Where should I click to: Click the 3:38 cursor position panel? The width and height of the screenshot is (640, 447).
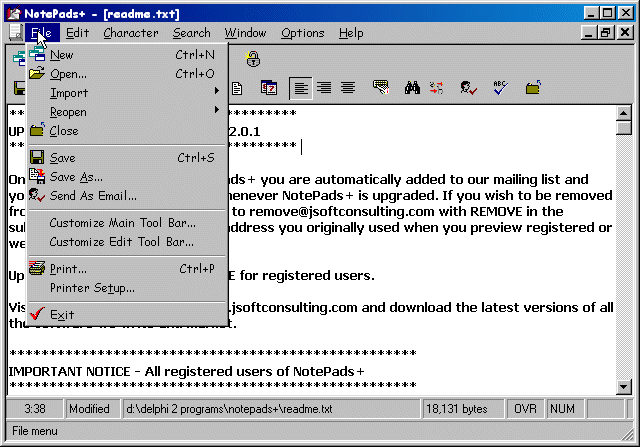click(35, 409)
